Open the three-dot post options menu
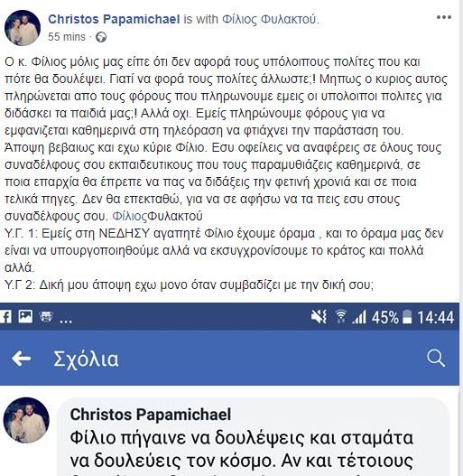Viewport: 463px width, 476px height. 444,17
